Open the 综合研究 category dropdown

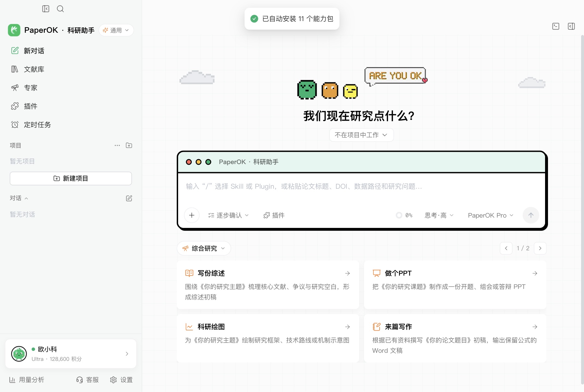tap(204, 248)
